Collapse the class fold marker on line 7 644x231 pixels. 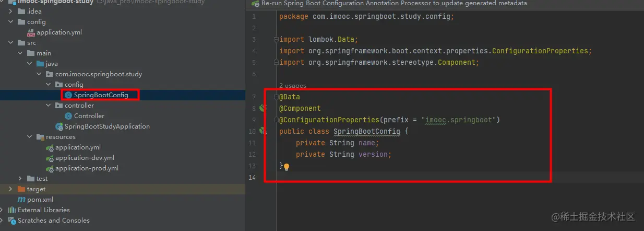click(x=275, y=97)
